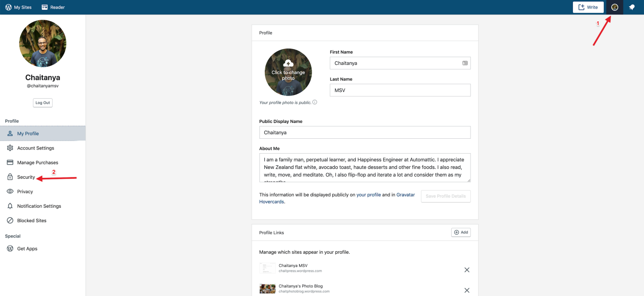
Task: Click the gear icon beside Account Settings
Action: point(10,148)
